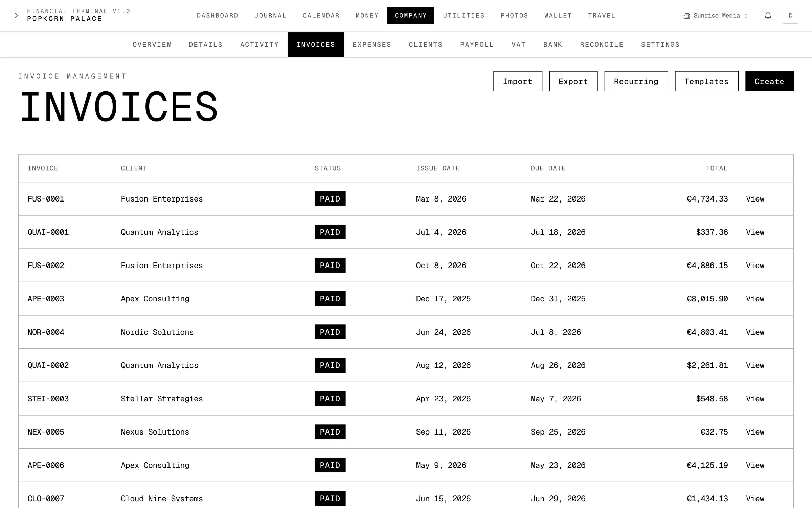Click the Import button
Screen dimensions: 812x508
click(518, 81)
